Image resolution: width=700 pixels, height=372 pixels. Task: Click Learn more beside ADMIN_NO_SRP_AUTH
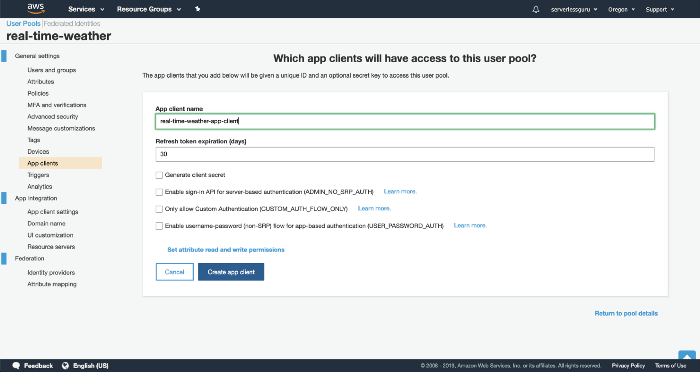tap(400, 192)
